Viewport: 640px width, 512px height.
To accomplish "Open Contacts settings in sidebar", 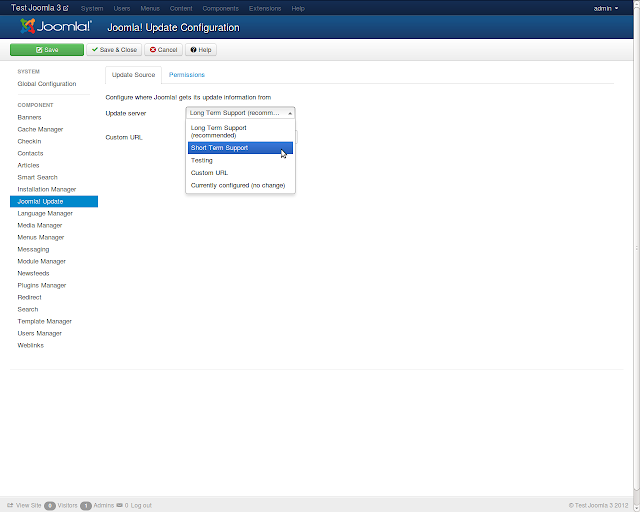I will click(30, 154).
